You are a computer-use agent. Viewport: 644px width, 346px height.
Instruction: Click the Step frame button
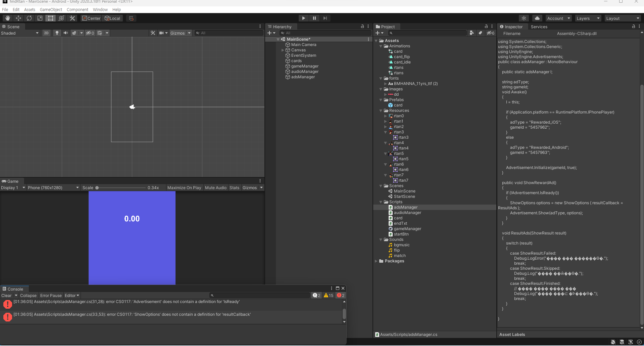point(325,18)
